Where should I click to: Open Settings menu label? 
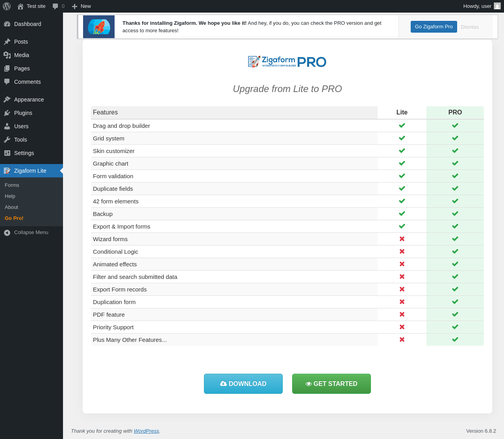24,153
